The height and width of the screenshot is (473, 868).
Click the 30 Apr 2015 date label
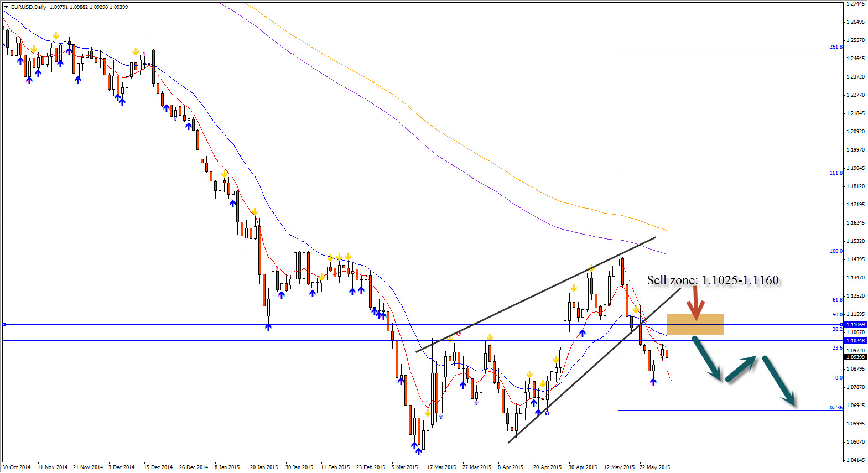[x=583, y=467]
